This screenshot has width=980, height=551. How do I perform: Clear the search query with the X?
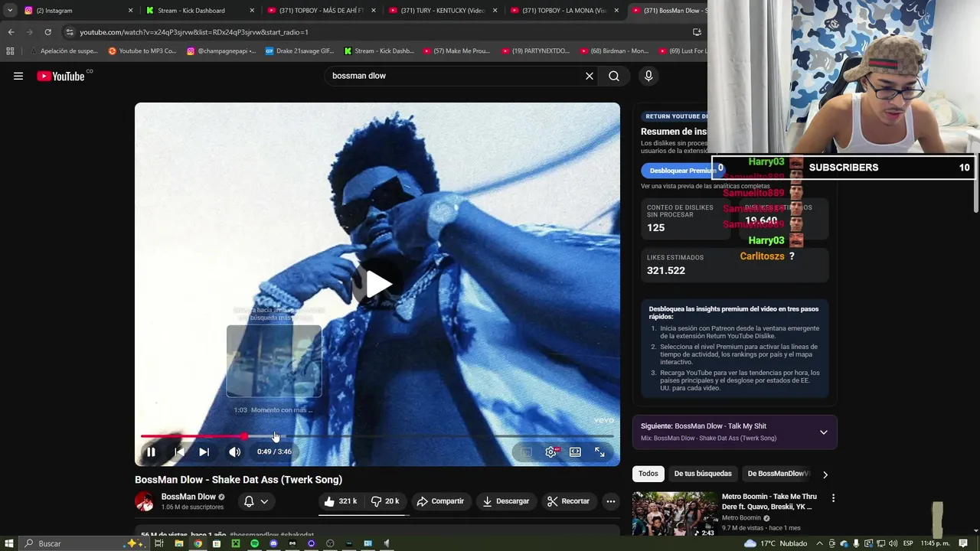coord(590,76)
